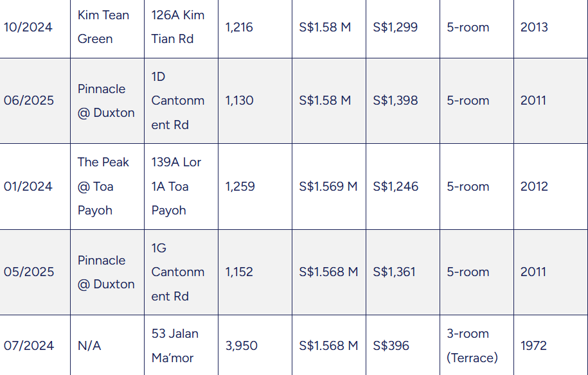The image size is (588, 375).
Task: Click the S$1,299 price per sqft
Action: pyautogui.click(x=395, y=28)
